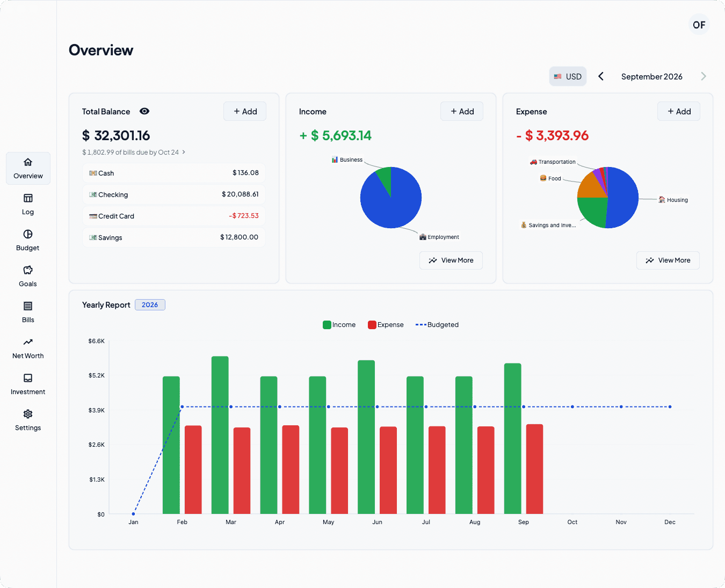Click the Business label on income pie
725x588 pixels.
347,159
